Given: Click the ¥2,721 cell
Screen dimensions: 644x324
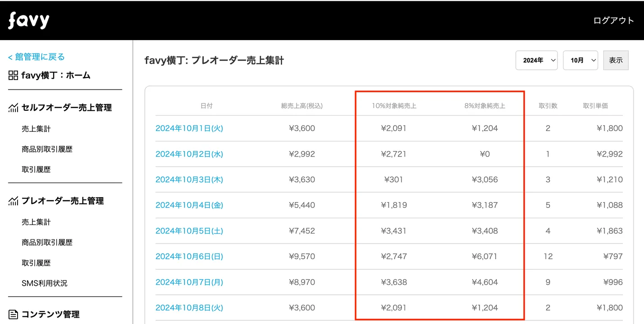Looking at the screenshot, I should 394,154.
